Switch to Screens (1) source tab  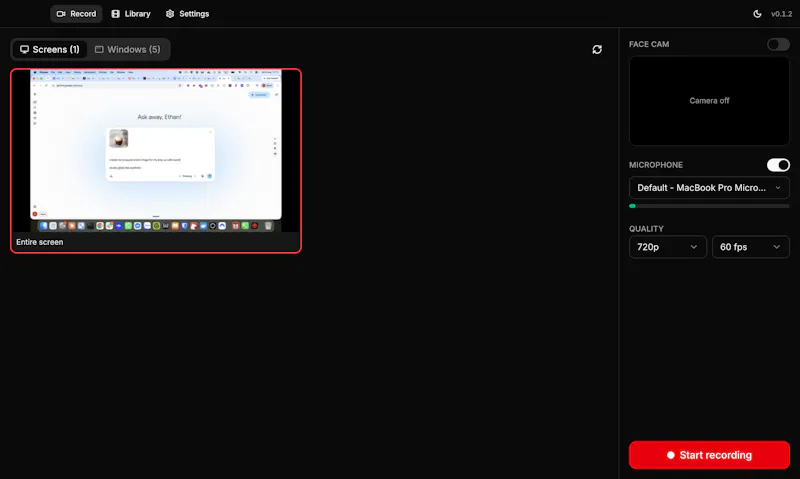[50, 49]
